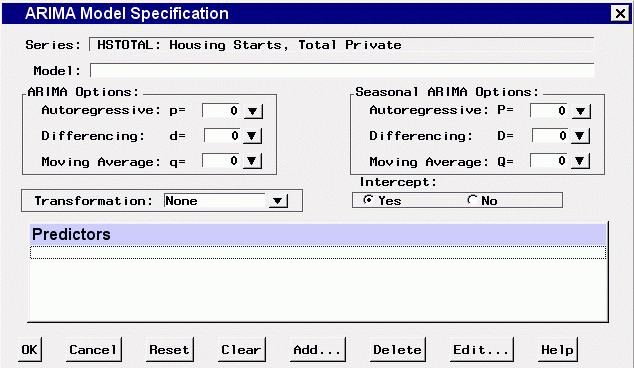This screenshot has width=634, height=368.
Task: Click into the Model name field
Action: pyautogui.click(x=342, y=70)
